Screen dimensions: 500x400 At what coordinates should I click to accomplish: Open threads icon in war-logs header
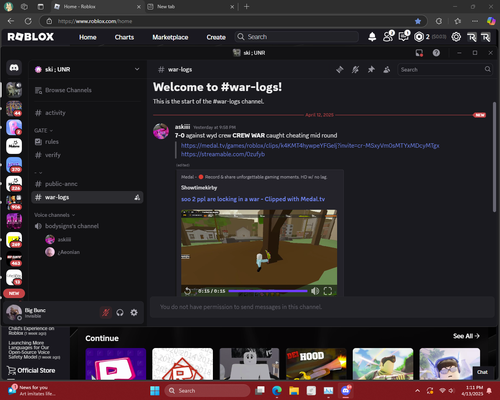point(340,69)
